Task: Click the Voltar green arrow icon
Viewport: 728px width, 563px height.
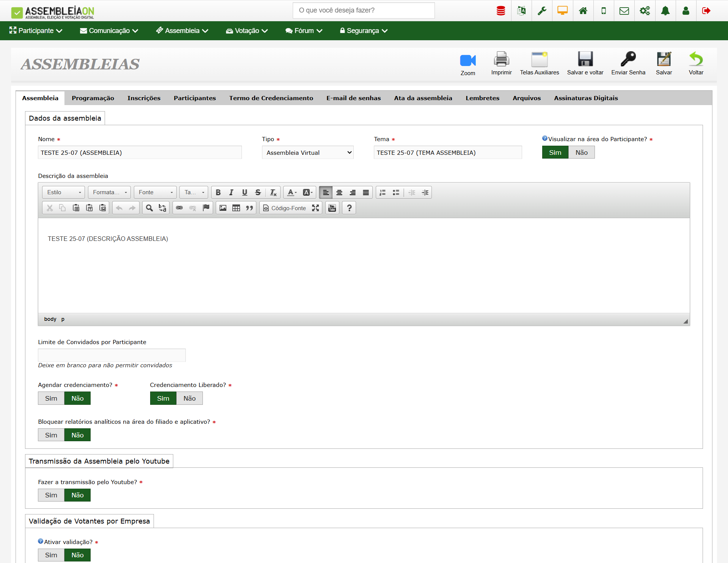Action: click(x=696, y=59)
